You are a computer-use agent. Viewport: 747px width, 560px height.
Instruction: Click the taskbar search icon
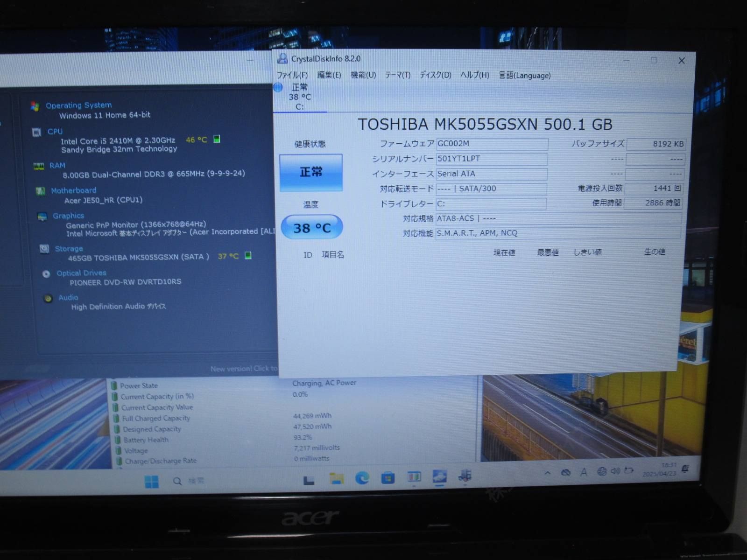(x=177, y=481)
